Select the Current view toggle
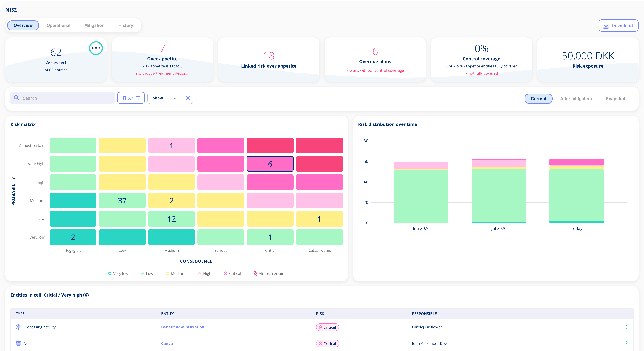 click(538, 99)
